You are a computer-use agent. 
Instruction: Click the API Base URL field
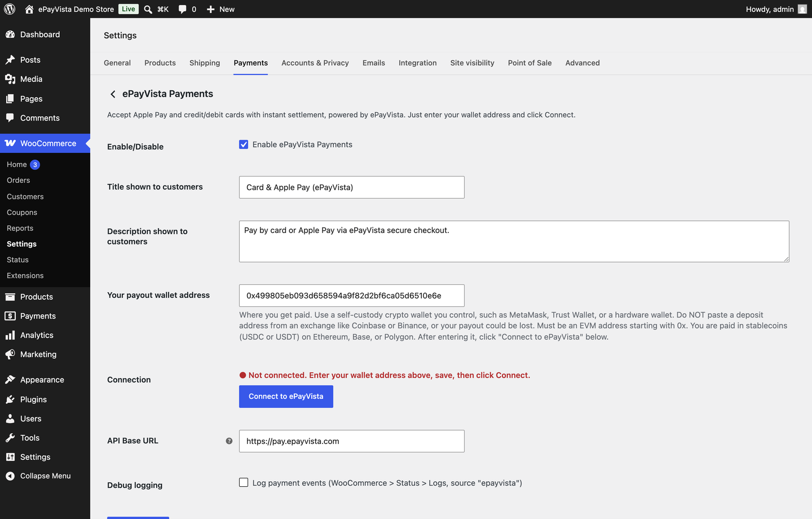point(352,441)
